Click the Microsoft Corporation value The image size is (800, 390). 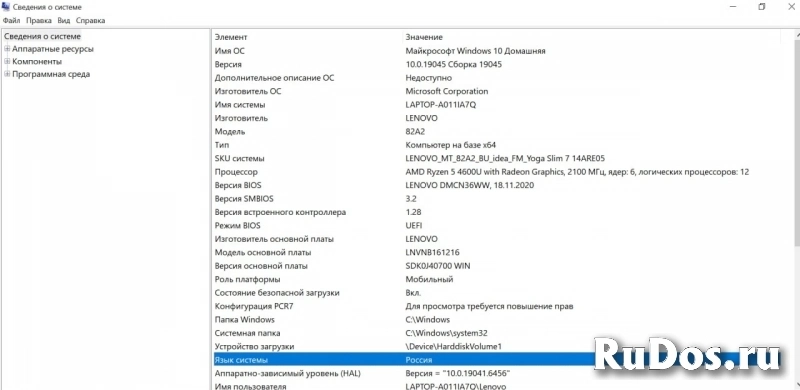click(446, 91)
